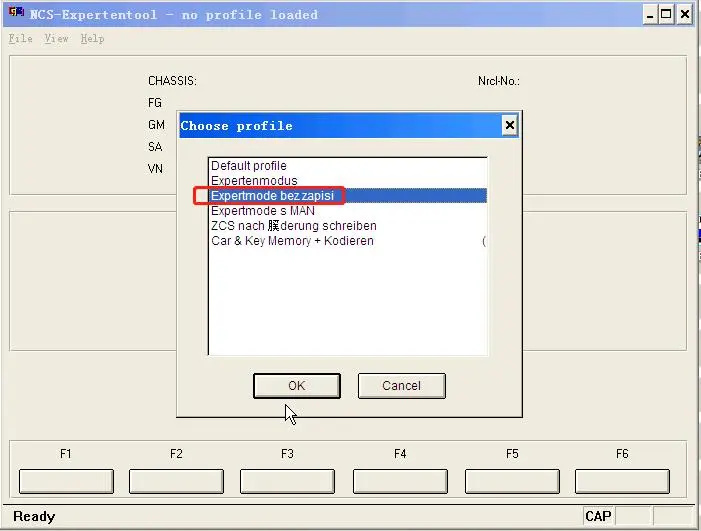Open the Help menu
The image size is (701, 531).
(x=93, y=39)
